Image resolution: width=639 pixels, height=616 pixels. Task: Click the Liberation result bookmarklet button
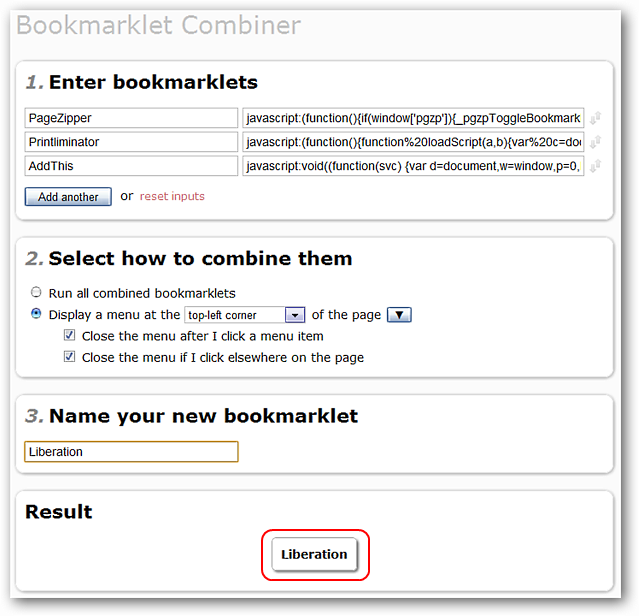[314, 554]
